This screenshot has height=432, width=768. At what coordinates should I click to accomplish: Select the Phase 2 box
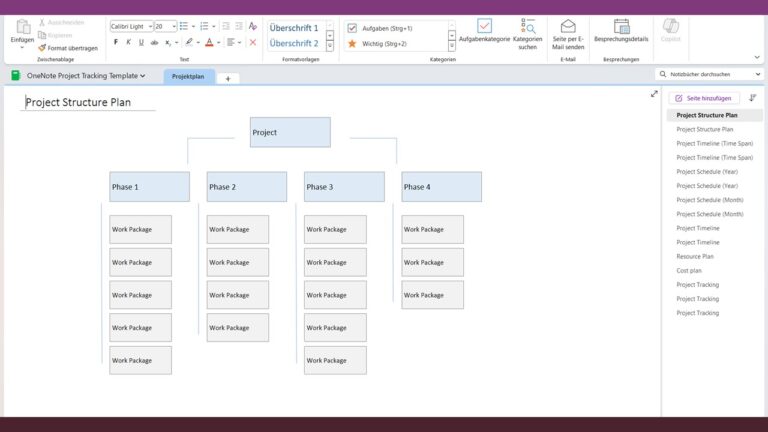coord(247,187)
